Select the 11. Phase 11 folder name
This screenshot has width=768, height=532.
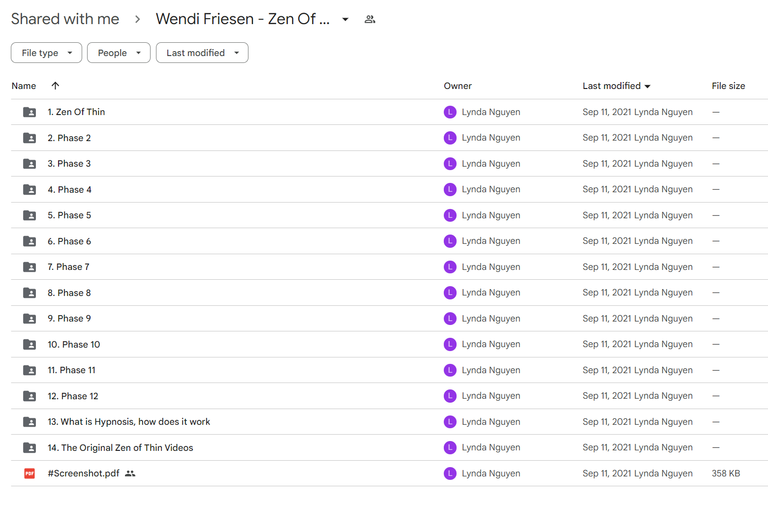point(71,370)
